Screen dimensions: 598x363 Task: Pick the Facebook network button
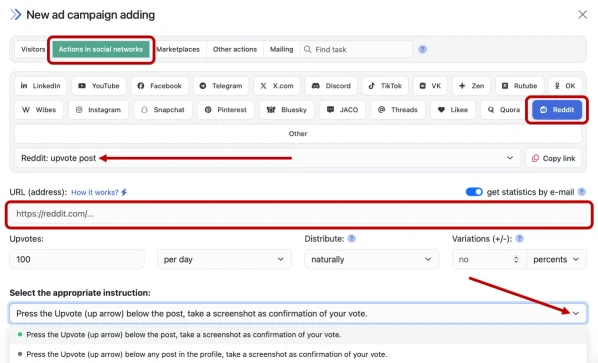(159, 86)
